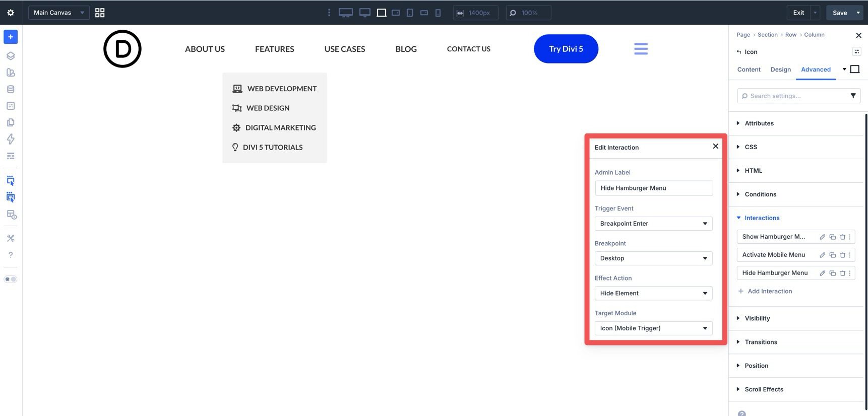This screenshot has width=868, height=416.
Task: Edit the Show Hamburger Menu interaction
Action: [x=822, y=237]
